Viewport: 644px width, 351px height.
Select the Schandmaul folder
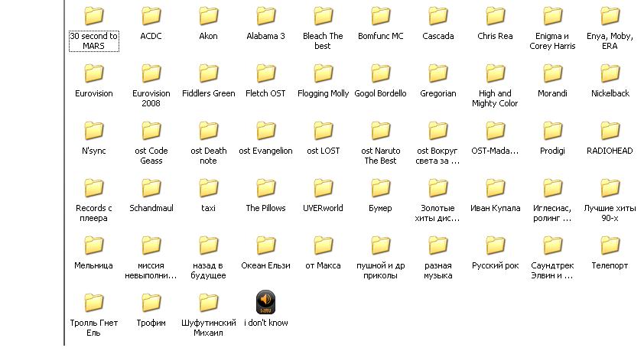151,188
